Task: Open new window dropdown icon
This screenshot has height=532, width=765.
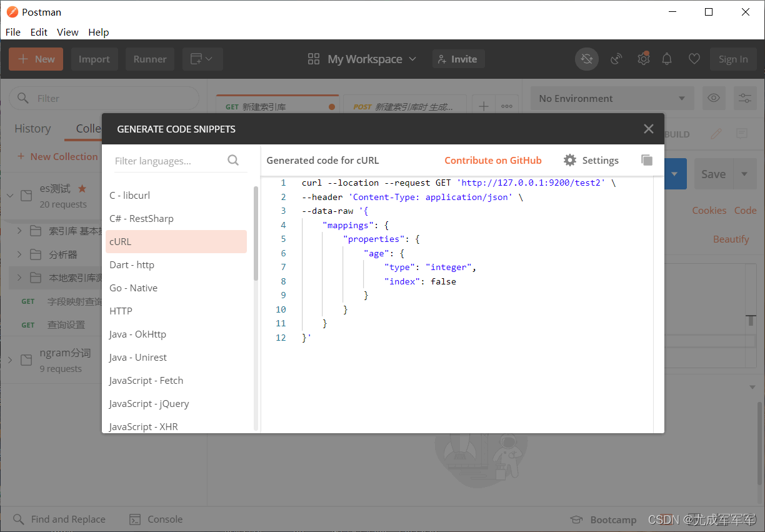Action: pyautogui.click(x=202, y=59)
